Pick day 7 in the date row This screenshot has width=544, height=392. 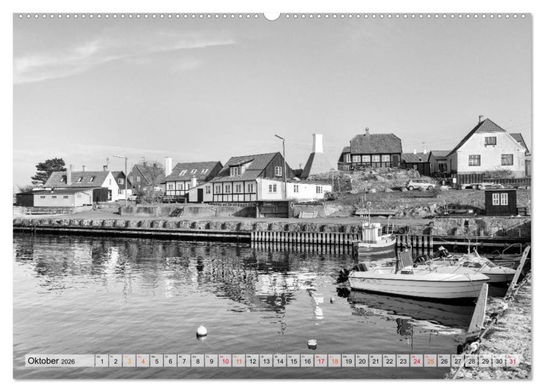pyautogui.click(x=184, y=361)
